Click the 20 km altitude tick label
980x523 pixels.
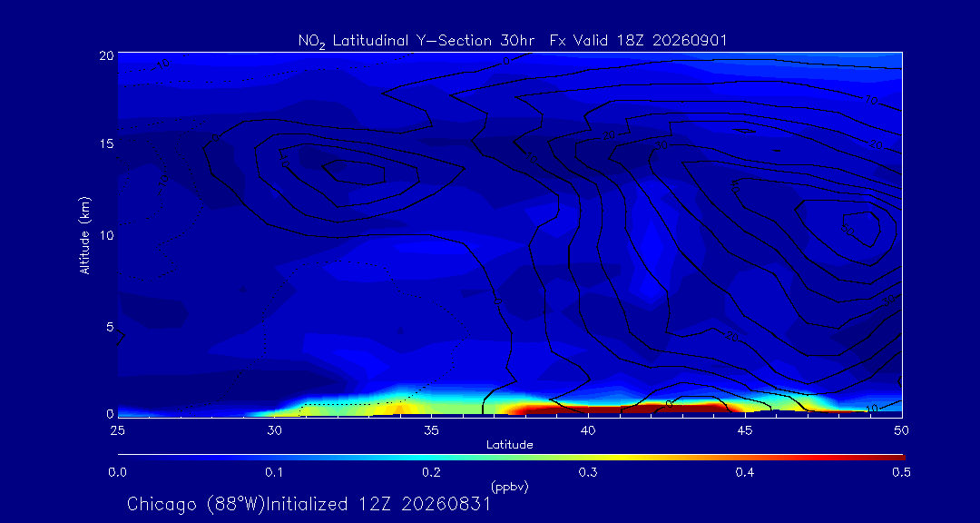(x=106, y=54)
